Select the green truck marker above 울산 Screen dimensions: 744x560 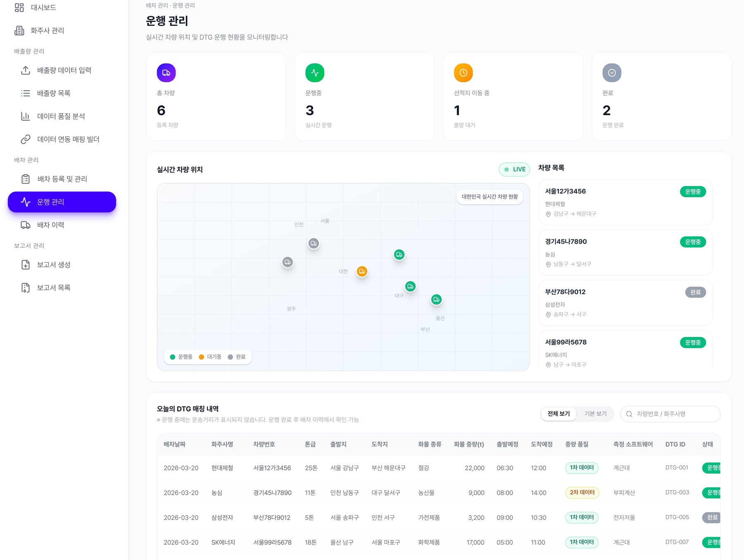[x=436, y=299]
